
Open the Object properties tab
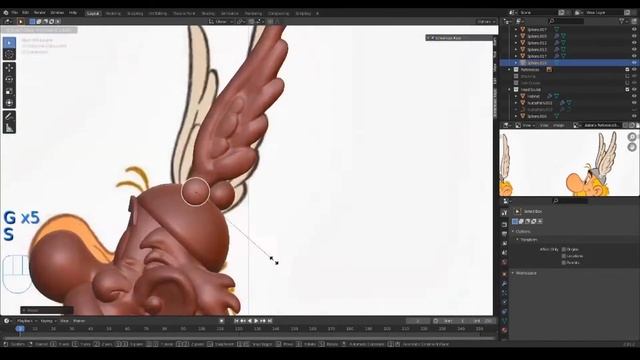504,274
